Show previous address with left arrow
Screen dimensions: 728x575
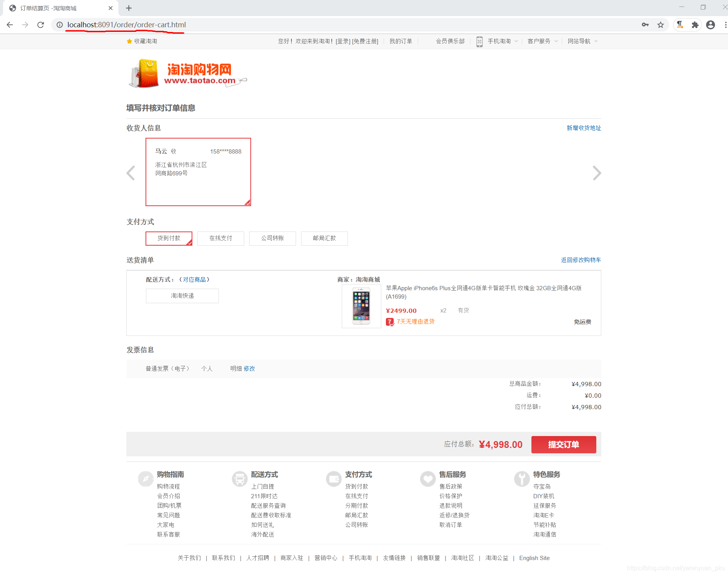point(131,173)
